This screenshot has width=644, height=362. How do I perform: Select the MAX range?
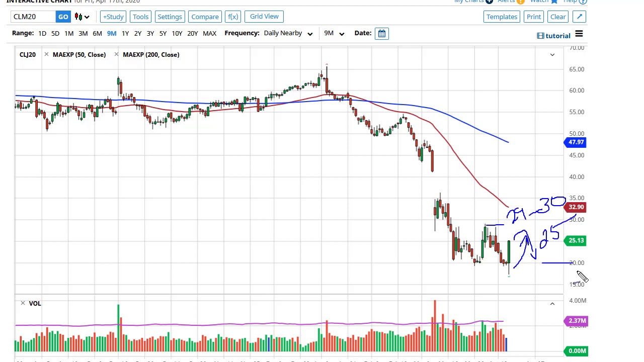click(209, 33)
